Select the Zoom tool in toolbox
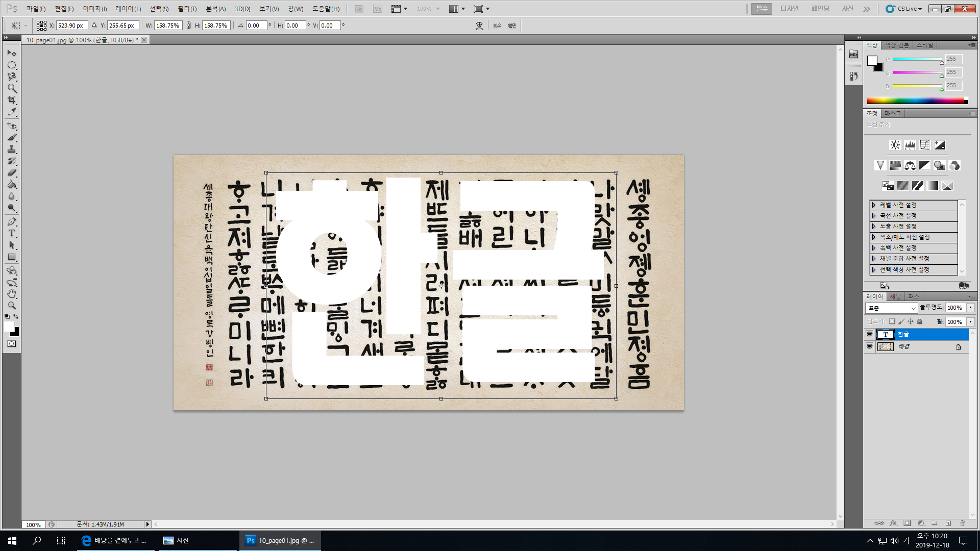This screenshot has width=980, height=551. 12,306
